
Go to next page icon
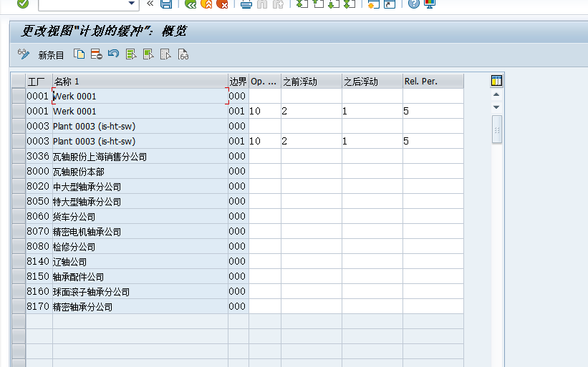point(334,4)
